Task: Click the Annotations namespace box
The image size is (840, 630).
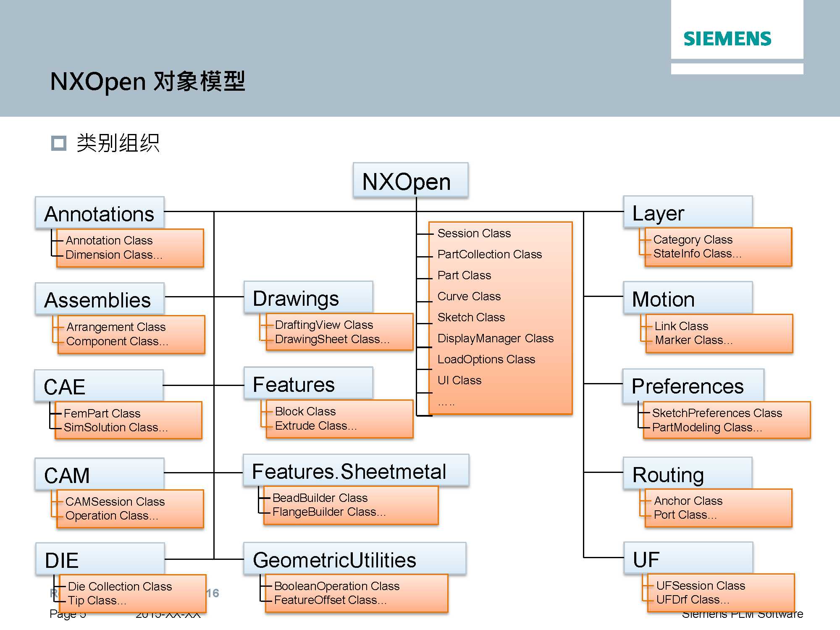Action: (x=100, y=213)
